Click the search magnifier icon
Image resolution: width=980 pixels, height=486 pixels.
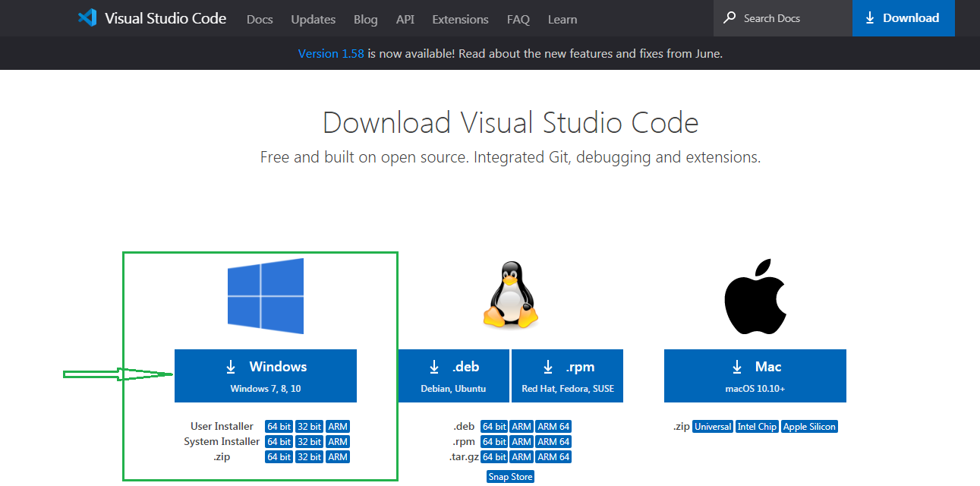(729, 17)
